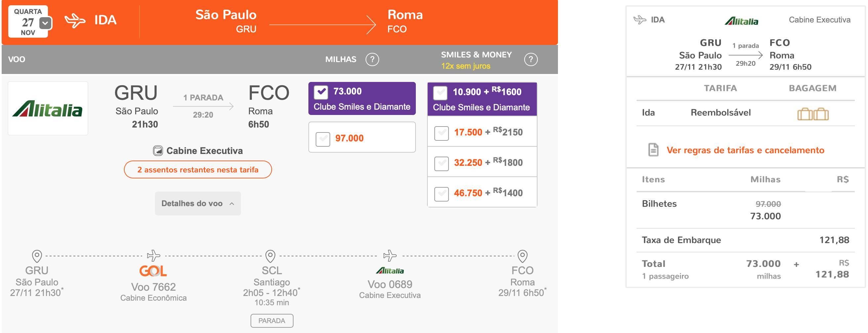The height and width of the screenshot is (333, 868).
Task: Select the 10.900 + R$1600 Clube option
Action: [440, 92]
